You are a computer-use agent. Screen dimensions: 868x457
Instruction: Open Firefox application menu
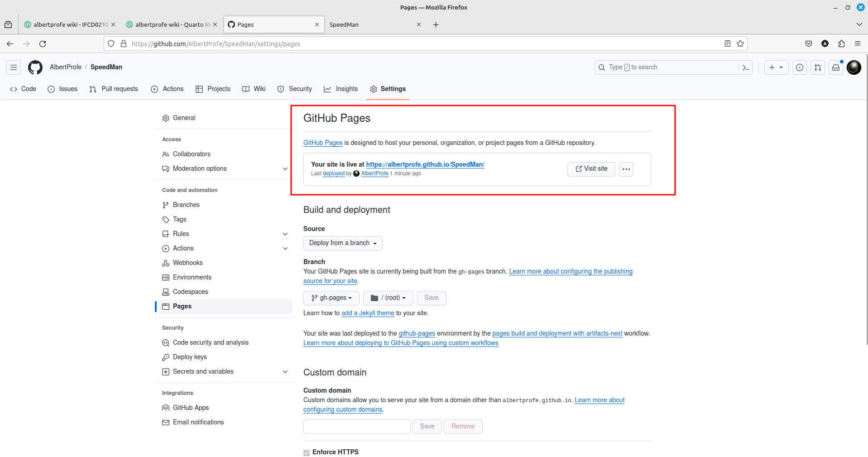(x=858, y=44)
